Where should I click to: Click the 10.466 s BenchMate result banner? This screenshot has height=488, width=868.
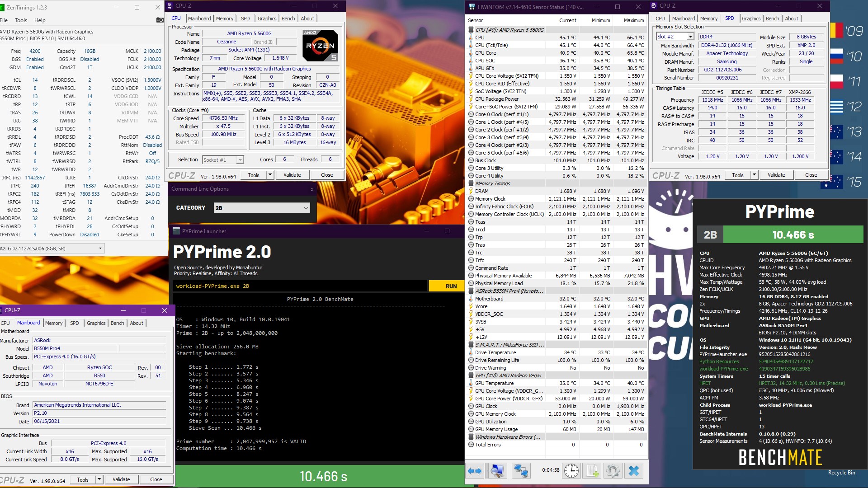[x=793, y=235]
